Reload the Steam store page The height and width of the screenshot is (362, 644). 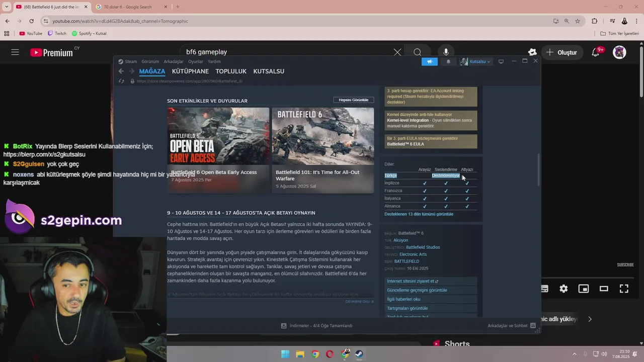pyautogui.click(x=121, y=81)
